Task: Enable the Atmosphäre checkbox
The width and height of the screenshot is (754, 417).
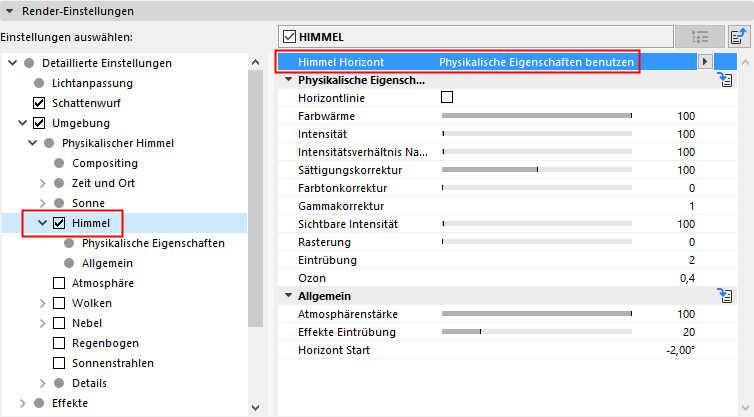Action: pos(59,283)
